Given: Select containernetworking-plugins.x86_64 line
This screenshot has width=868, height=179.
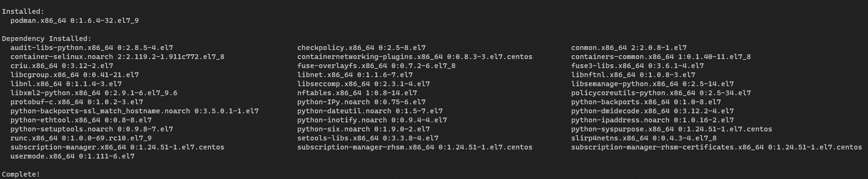Looking at the screenshot, I should tap(415, 57).
